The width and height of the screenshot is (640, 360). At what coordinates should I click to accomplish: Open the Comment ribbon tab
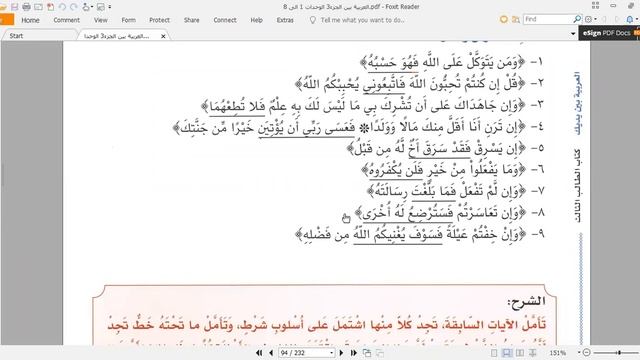67,20
